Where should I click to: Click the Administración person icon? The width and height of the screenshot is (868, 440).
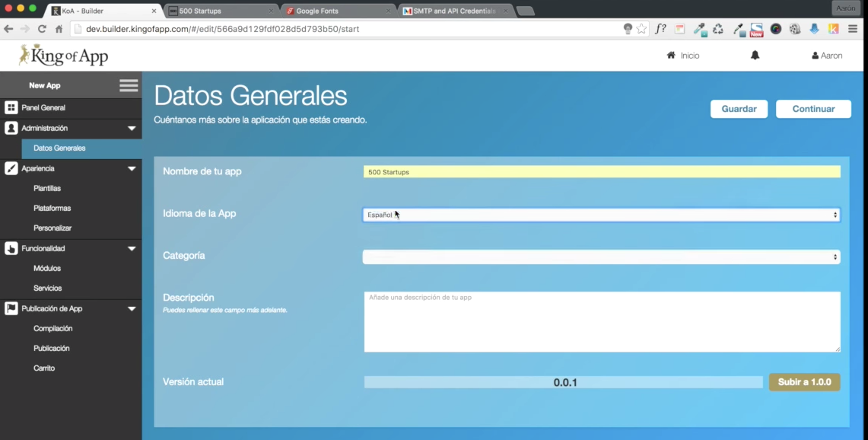pos(11,128)
